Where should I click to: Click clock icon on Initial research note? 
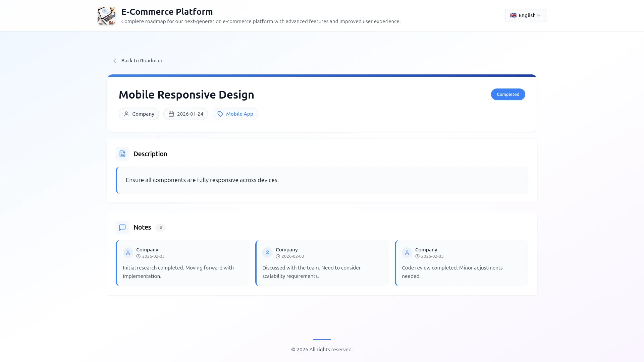pyautogui.click(x=138, y=256)
